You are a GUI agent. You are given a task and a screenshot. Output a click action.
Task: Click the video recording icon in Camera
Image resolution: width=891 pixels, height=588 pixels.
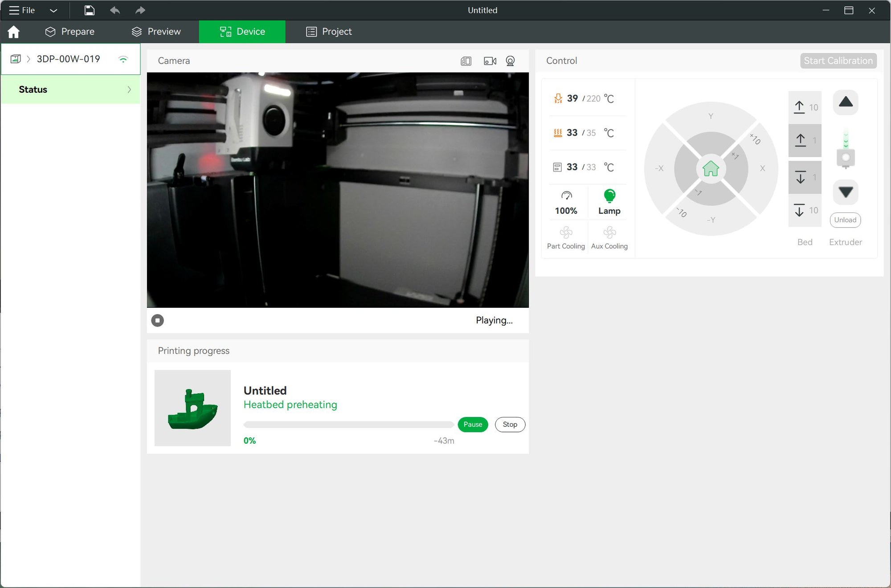coord(490,61)
